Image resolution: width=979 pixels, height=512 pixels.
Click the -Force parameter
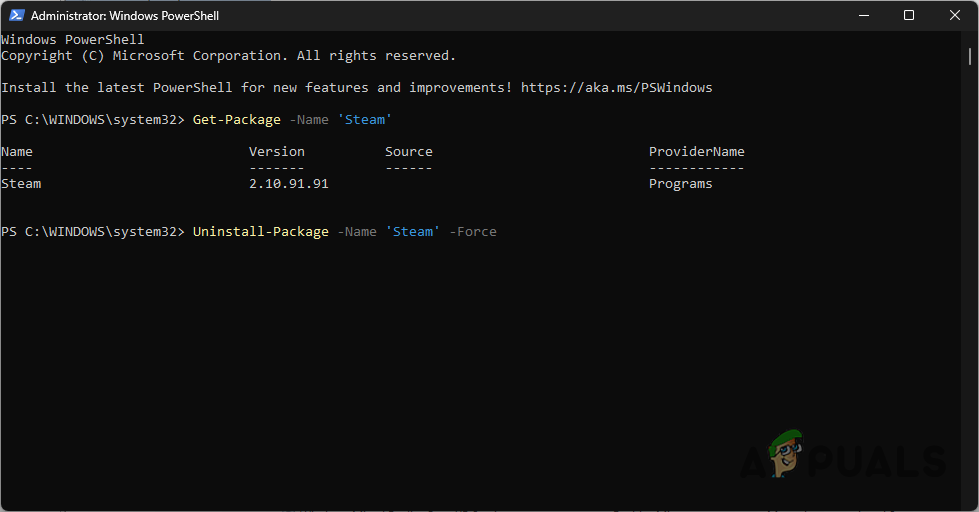pyautogui.click(x=473, y=232)
